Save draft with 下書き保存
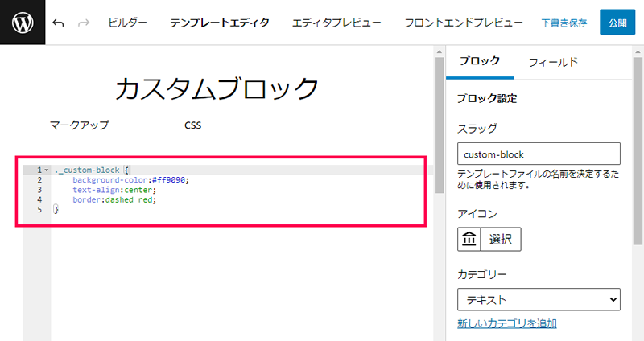Image resolution: width=644 pixels, height=341 pixels. tap(564, 23)
